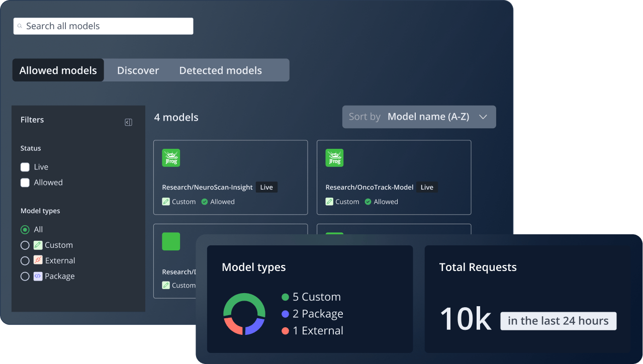
Task: Click the JFrog logo on NeuroScan-Insight card
Action: tap(171, 158)
